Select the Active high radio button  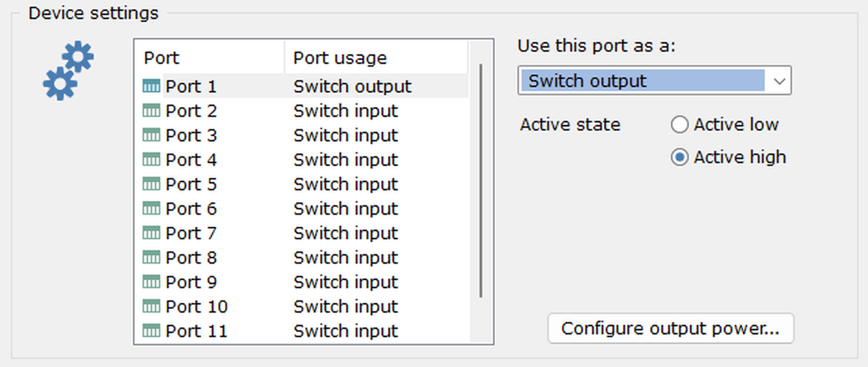679,158
